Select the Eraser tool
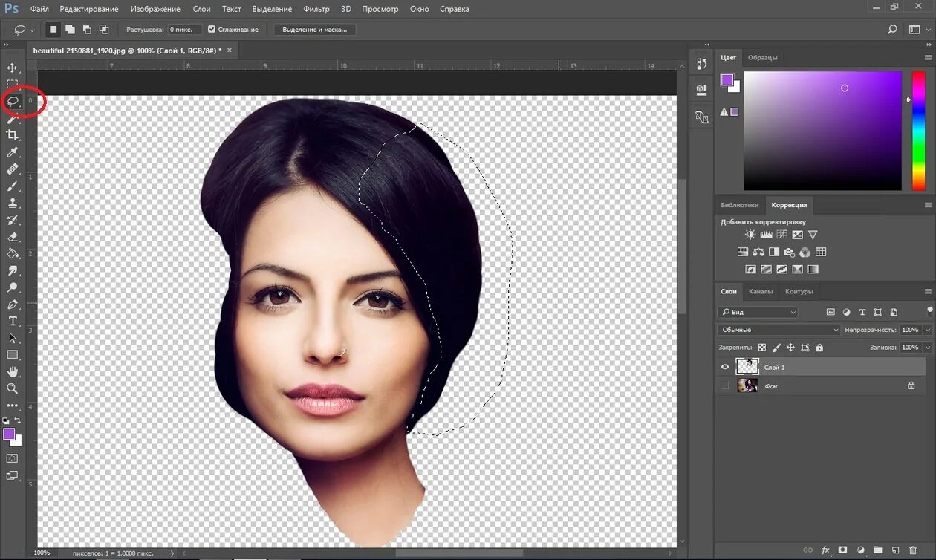This screenshot has width=936, height=560. click(13, 237)
